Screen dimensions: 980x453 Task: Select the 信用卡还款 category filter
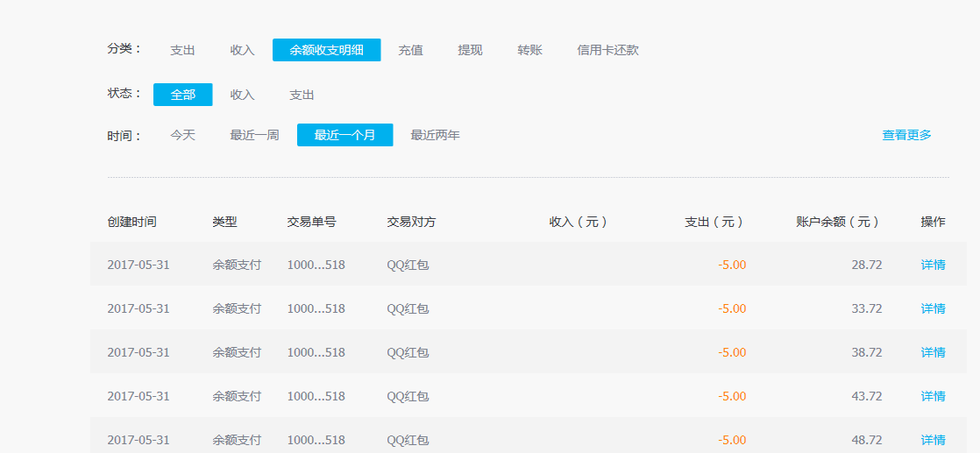click(x=608, y=51)
